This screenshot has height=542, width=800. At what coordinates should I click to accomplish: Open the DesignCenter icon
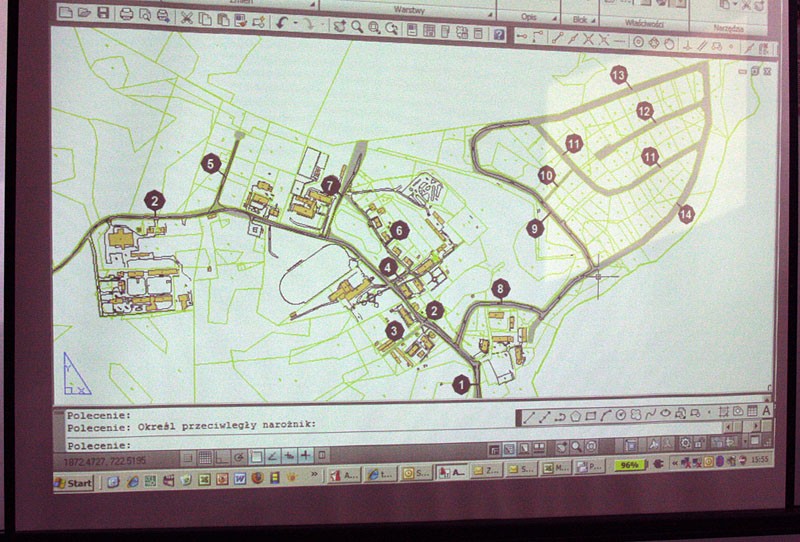click(x=429, y=31)
